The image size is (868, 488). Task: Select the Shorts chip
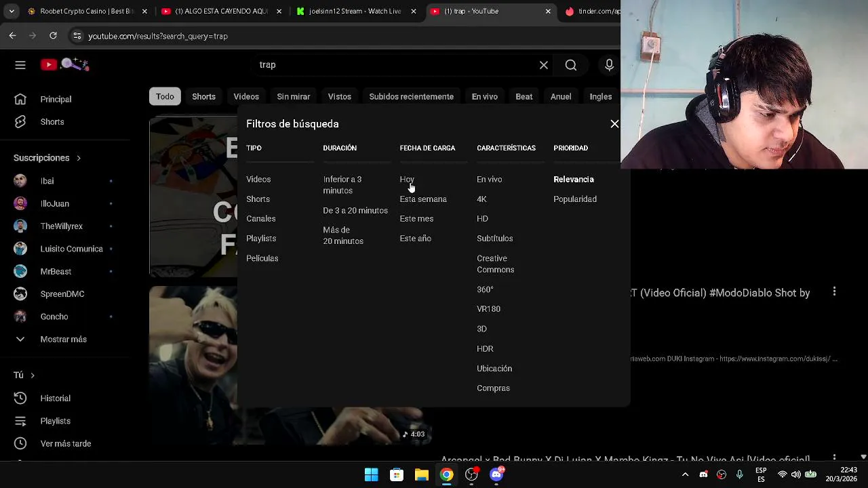coord(203,96)
